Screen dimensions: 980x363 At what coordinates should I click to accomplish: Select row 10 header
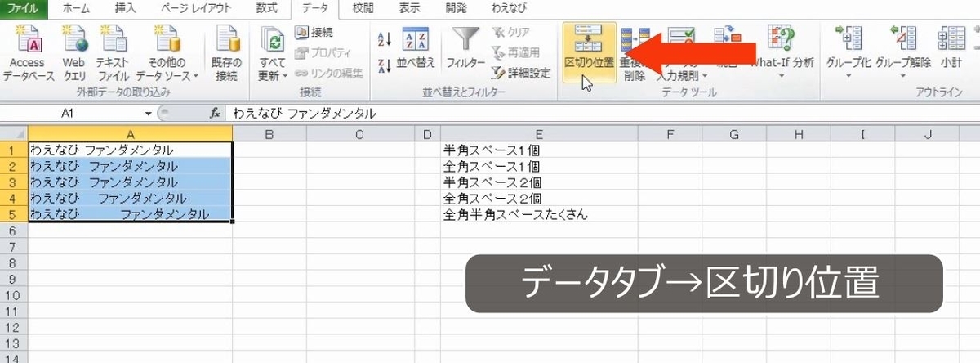13,295
